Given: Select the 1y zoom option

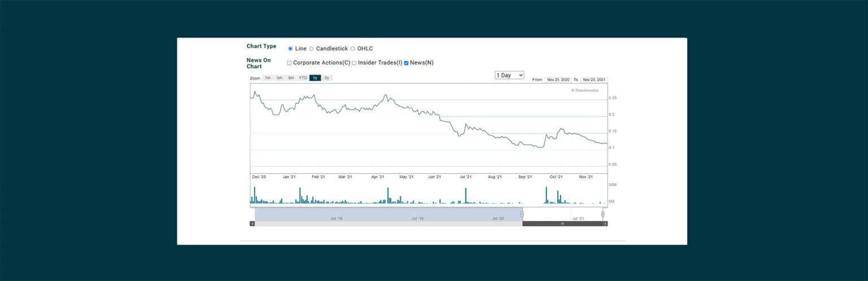Looking at the screenshot, I should [315, 78].
